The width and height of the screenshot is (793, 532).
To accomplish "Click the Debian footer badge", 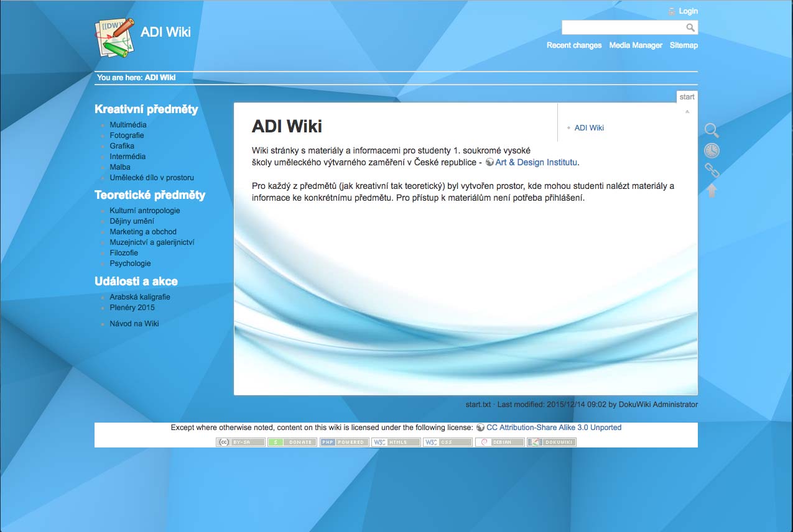I will pyautogui.click(x=500, y=443).
